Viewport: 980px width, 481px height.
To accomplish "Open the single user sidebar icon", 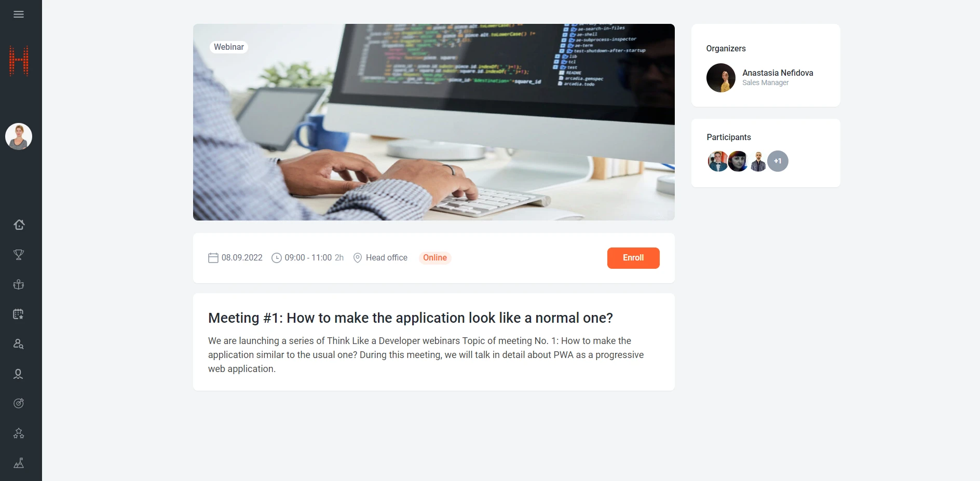I will pyautogui.click(x=19, y=374).
